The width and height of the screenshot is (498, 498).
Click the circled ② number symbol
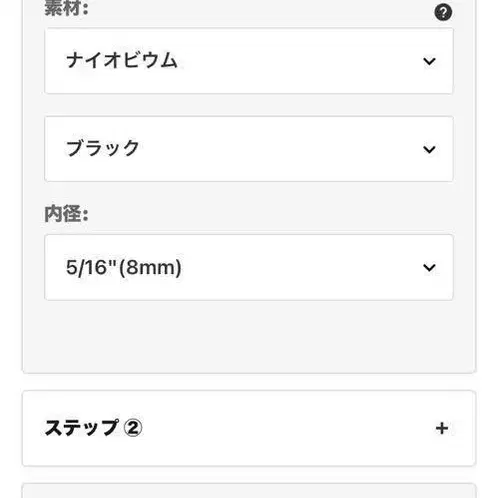[x=133, y=428]
